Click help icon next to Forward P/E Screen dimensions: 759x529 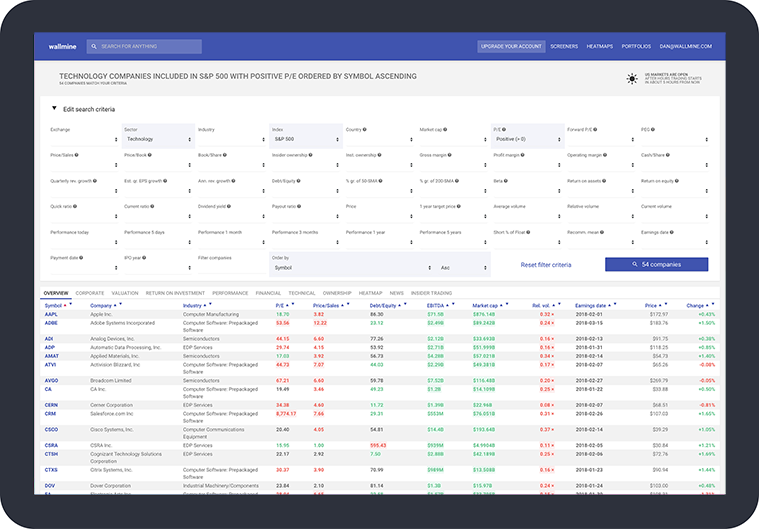595,130
